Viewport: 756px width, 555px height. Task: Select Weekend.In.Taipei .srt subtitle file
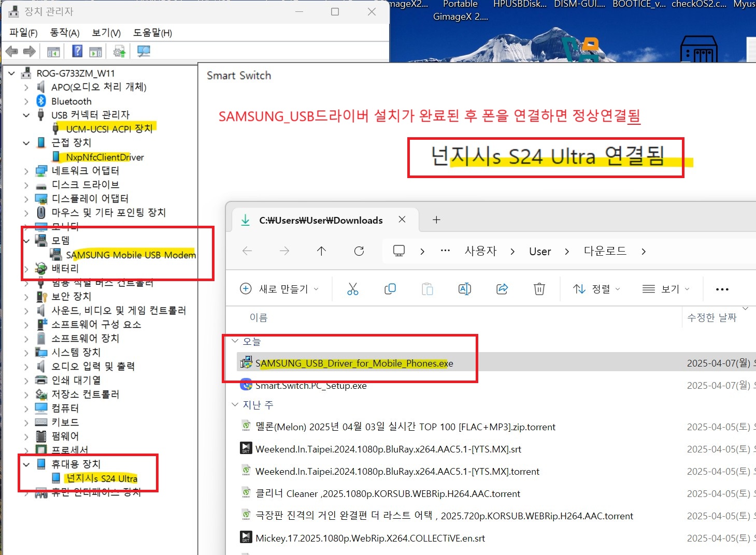[388, 449]
